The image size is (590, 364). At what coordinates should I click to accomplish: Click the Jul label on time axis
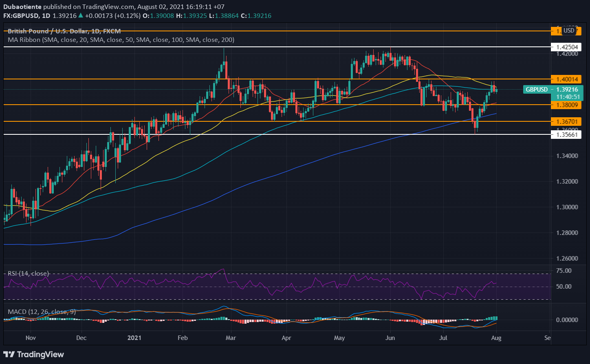coord(443,338)
